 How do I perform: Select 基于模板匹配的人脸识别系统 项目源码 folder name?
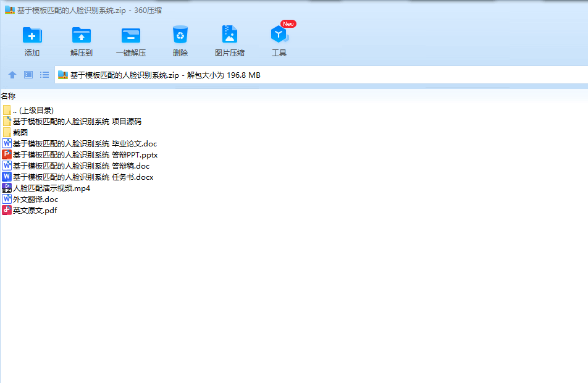click(77, 121)
